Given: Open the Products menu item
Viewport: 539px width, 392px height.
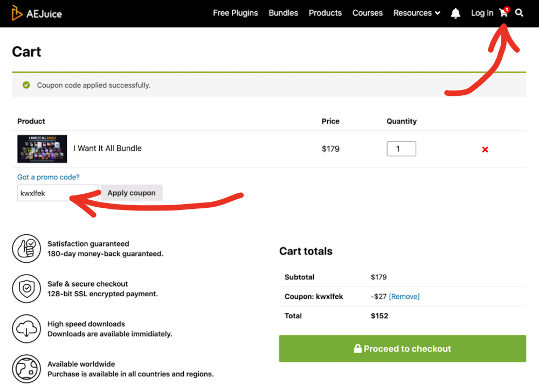Looking at the screenshot, I should click(325, 13).
